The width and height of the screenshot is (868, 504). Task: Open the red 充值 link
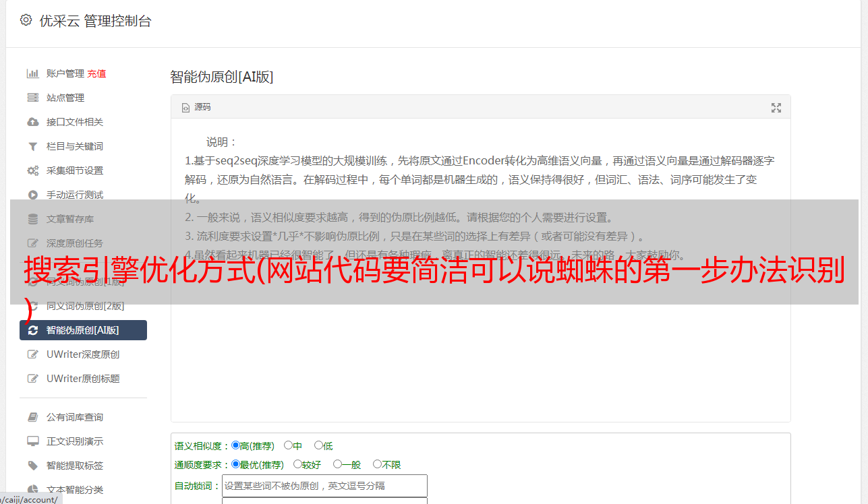96,73
